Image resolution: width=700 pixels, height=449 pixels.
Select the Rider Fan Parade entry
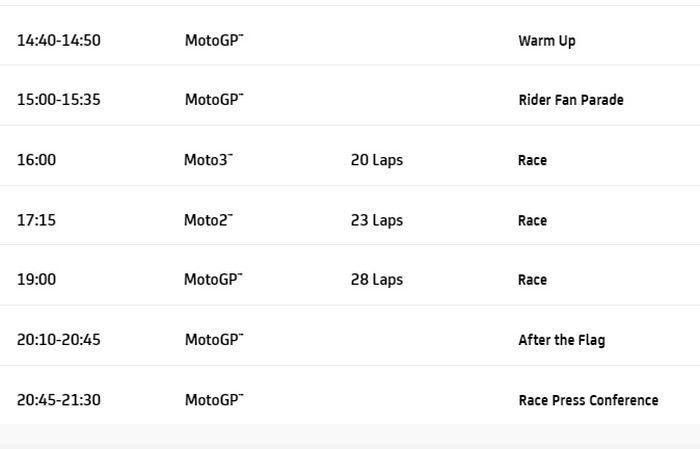point(570,100)
